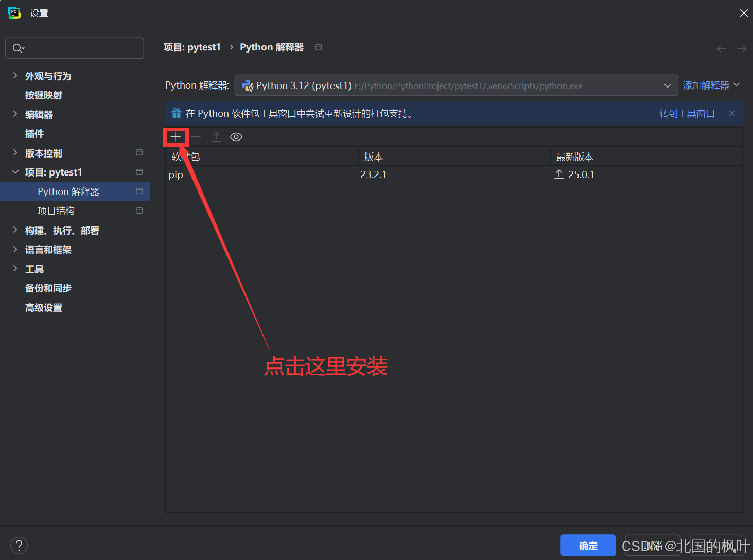Open the Python interpreter selection dropdown
This screenshot has width=753, height=560.
click(x=668, y=85)
